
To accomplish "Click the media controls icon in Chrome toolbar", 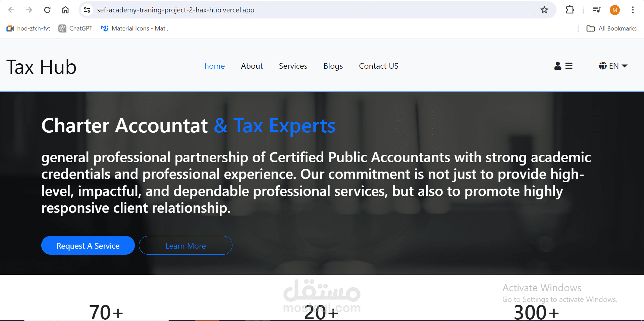I will tap(597, 10).
